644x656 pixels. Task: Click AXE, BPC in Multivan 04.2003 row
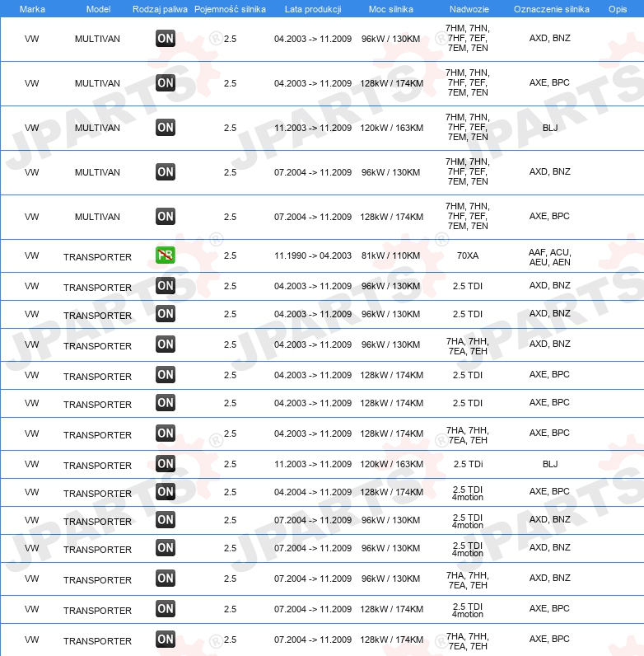pos(549,82)
